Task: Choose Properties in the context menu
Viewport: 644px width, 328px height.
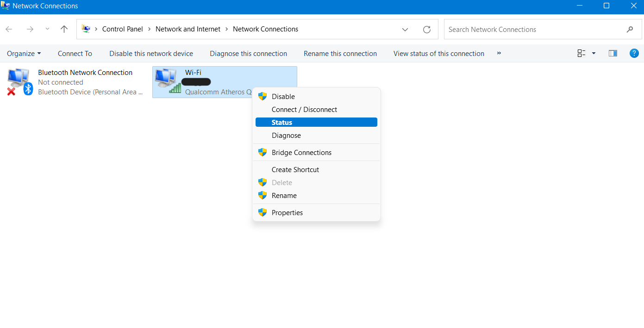Action: [287, 213]
